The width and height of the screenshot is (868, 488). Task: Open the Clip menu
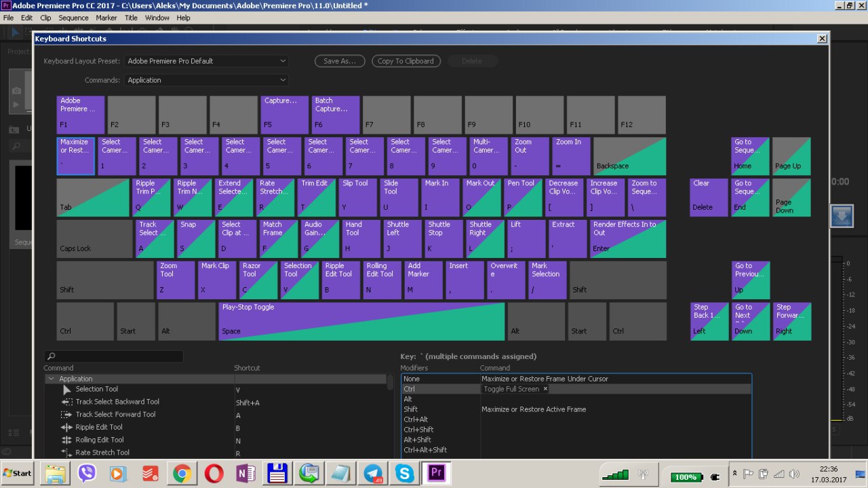click(45, 18)
